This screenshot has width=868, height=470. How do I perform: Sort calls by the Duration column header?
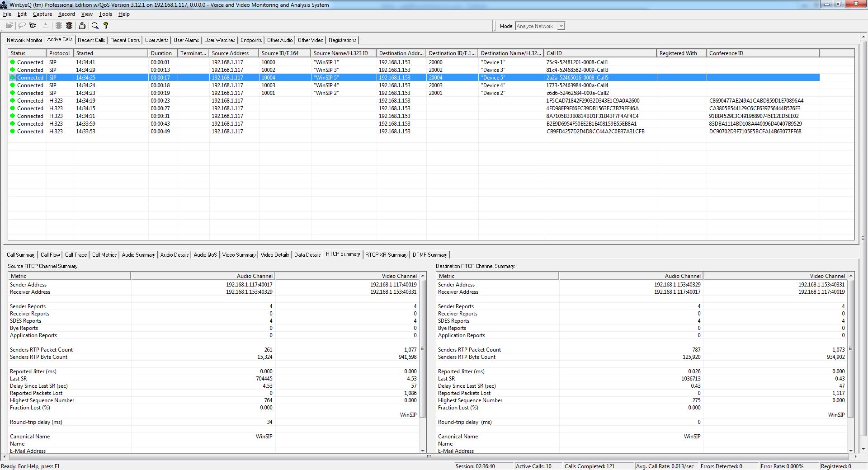(163, 53)
